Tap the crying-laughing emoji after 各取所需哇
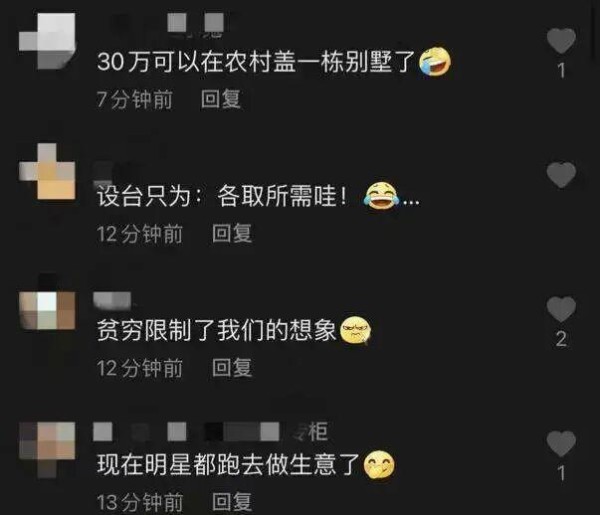Viewport: 600px width, 515px height. pos(380,196)
